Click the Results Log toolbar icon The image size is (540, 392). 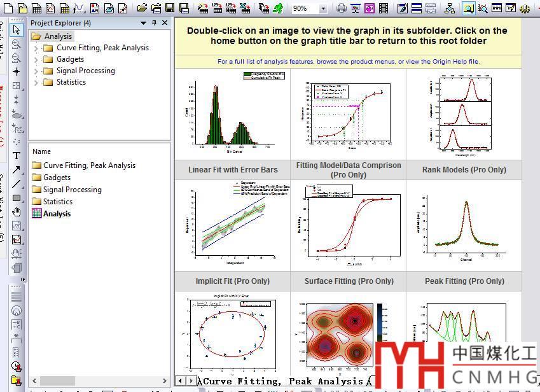tap(497, 8)
